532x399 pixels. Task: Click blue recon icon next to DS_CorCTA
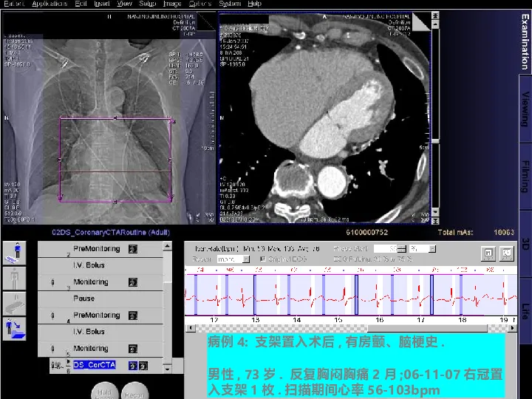133,366
